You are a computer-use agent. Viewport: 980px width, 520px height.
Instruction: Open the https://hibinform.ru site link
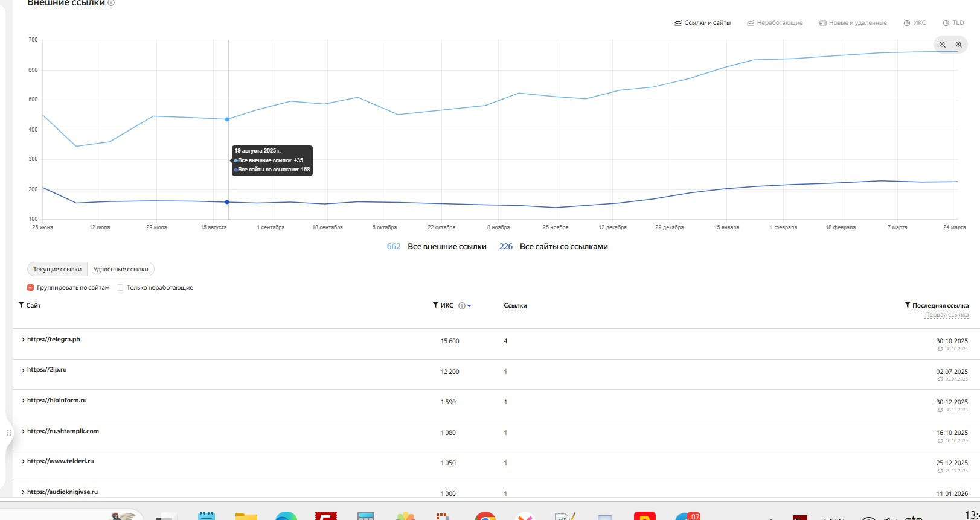57,401
